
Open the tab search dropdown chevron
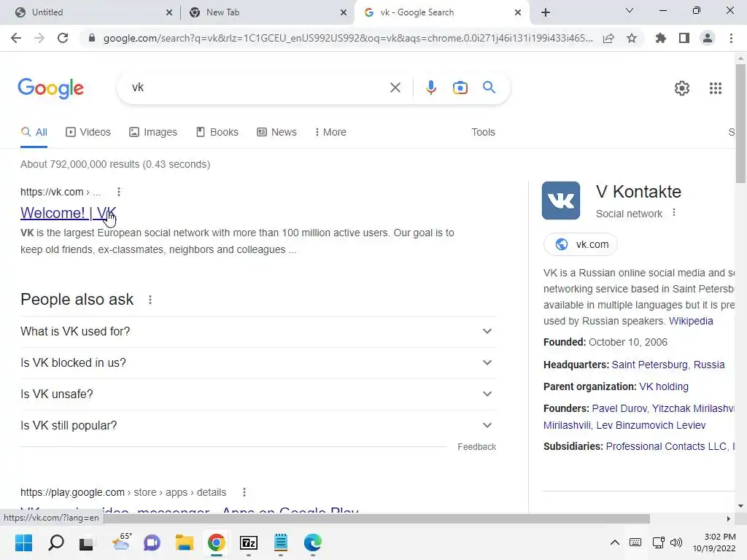pos(629,10)
